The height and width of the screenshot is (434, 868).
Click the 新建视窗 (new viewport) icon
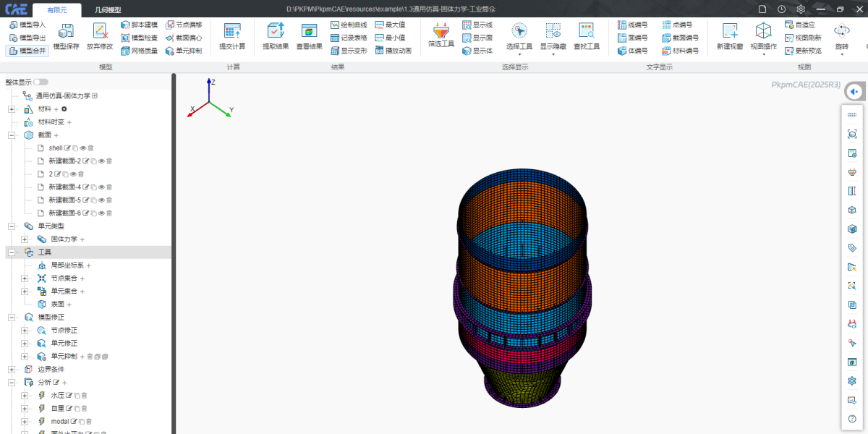pos(729,31)
